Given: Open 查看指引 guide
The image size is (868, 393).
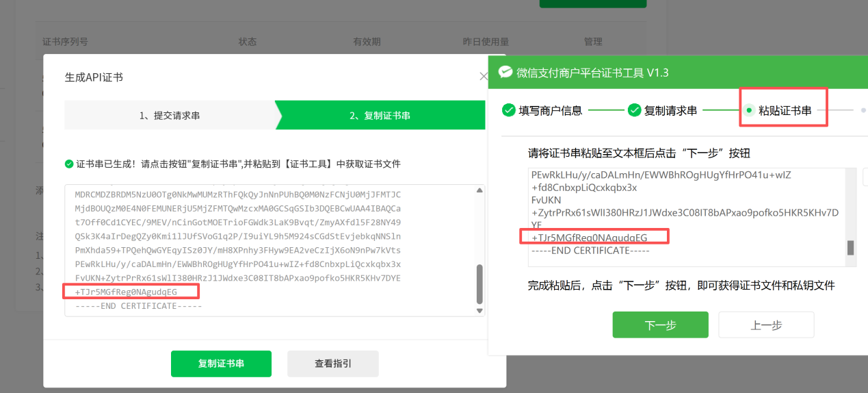Looking at the screenshot, I should pos(333,364).
